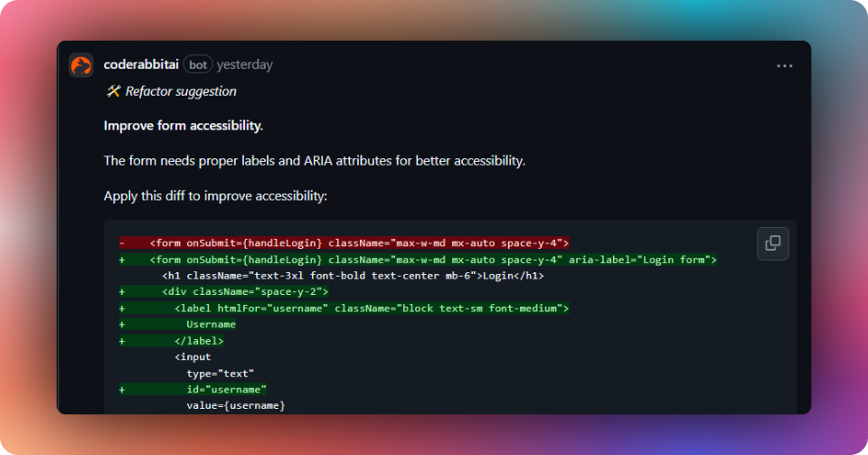868x455 pixels.
Task: Click the added id="username" line
Action: click(x=193, y=390)
